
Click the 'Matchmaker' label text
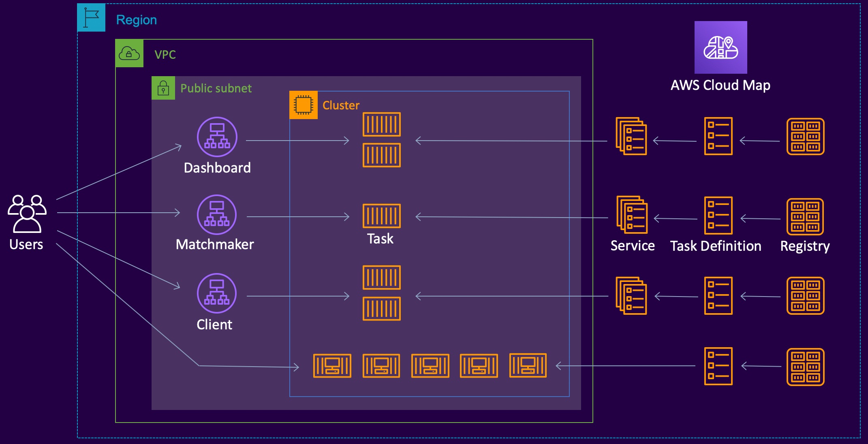[215, 244]
